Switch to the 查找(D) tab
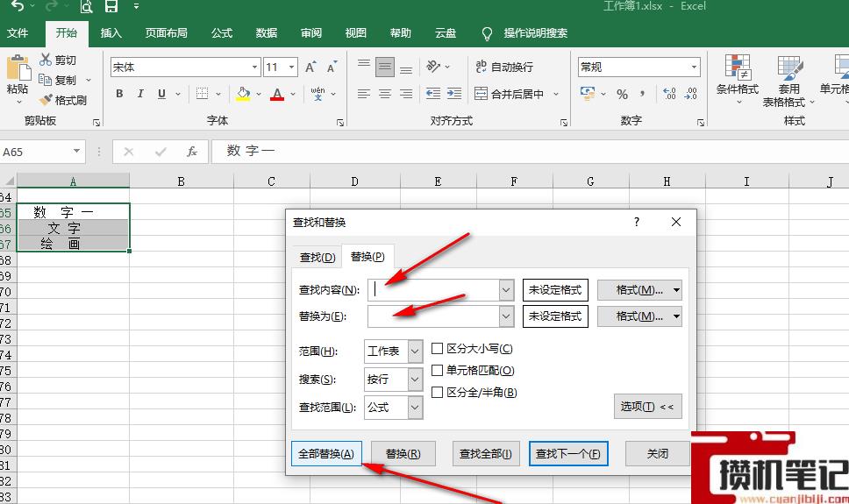Screen dimensions: 849x504 (317, 257)
